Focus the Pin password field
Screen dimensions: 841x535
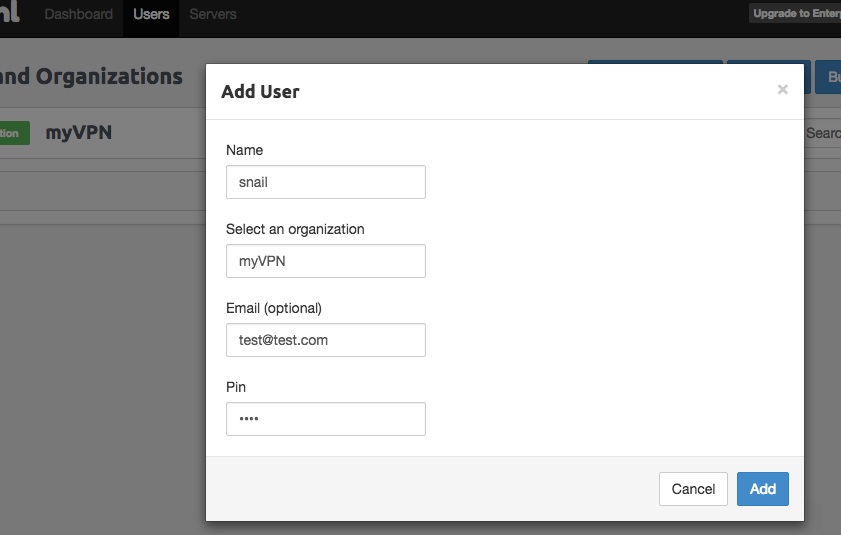tap(326, 419)
